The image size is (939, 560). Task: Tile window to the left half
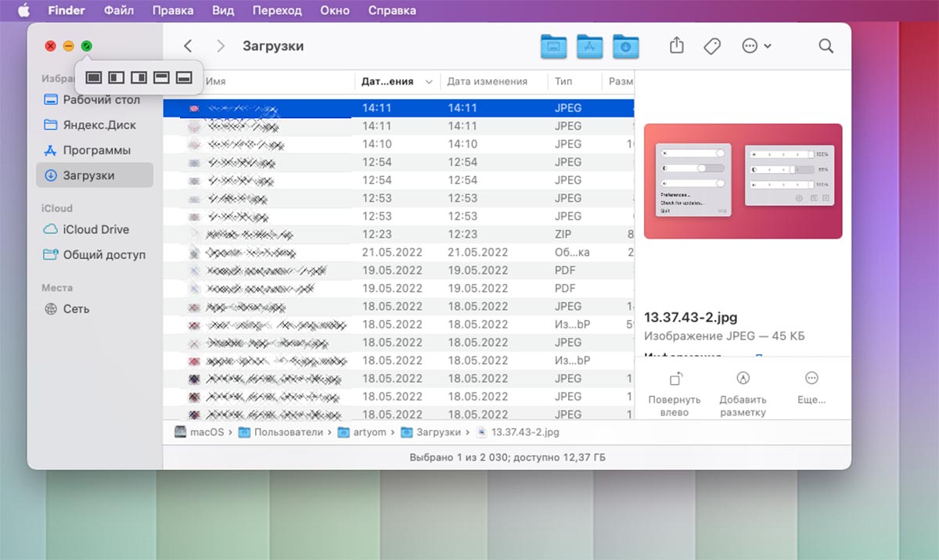(116, 77)
